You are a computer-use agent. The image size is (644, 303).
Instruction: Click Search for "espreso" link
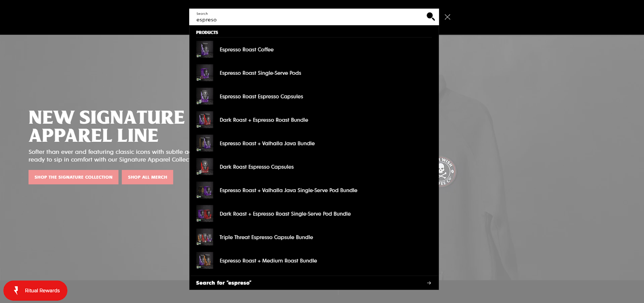coord(223,283)
